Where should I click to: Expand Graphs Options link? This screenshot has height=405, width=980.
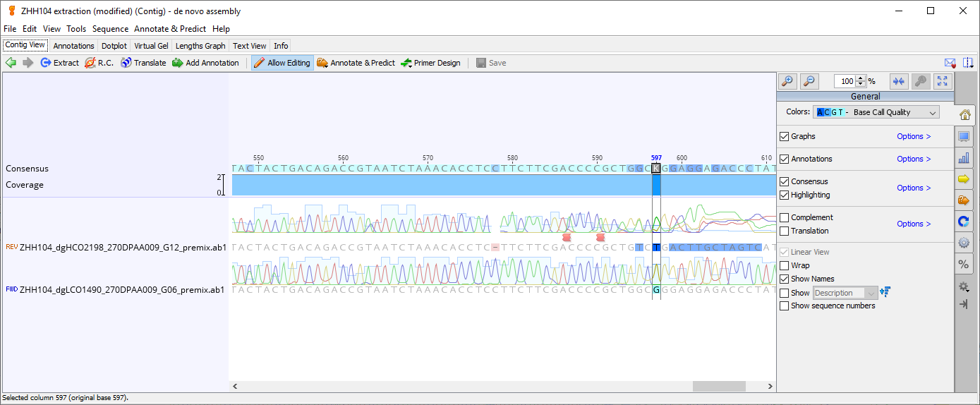[x=914, y=136]
